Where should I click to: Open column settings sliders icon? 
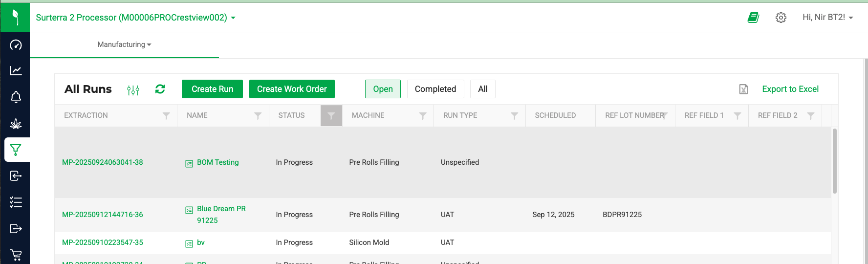133,90
